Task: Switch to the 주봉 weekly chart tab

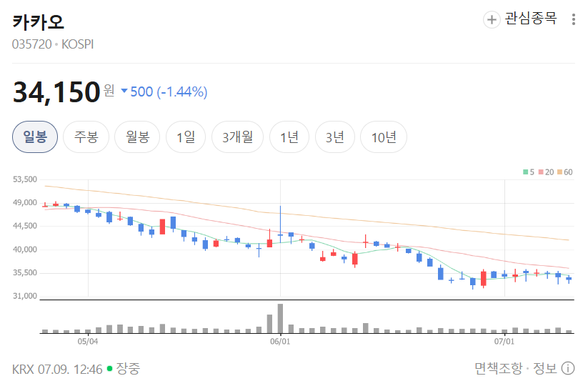Action: (x=86, y=137)
